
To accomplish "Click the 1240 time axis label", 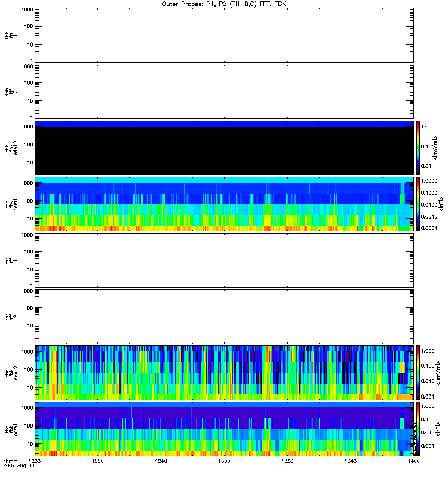I will point(161,461).
